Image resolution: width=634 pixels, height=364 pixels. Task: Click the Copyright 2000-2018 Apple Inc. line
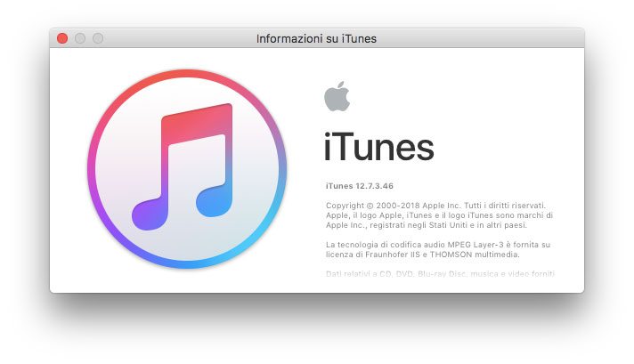click(435, 206)
